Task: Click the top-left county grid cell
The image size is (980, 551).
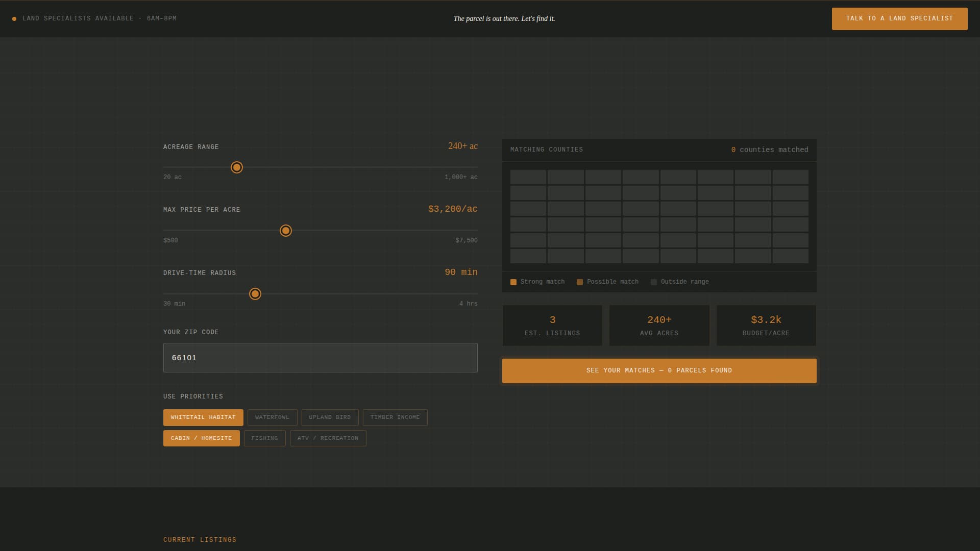Action: pos(528,177)
